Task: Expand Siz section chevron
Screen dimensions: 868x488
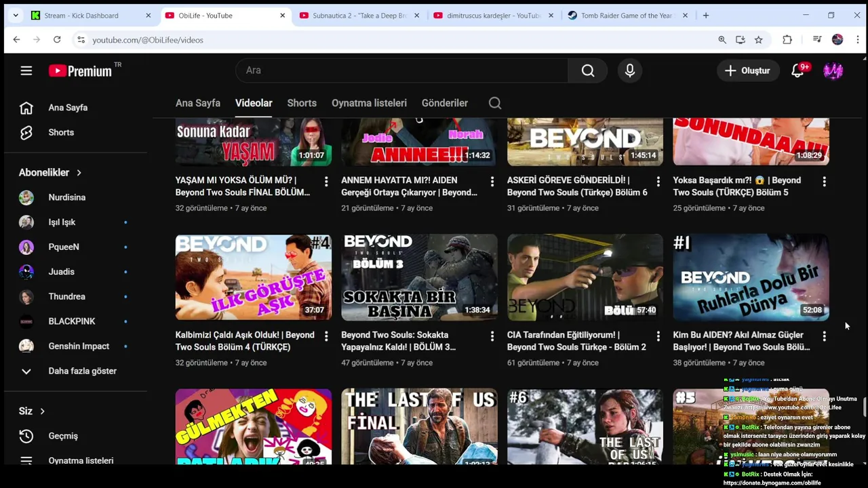Action: (x=42, y=411)
